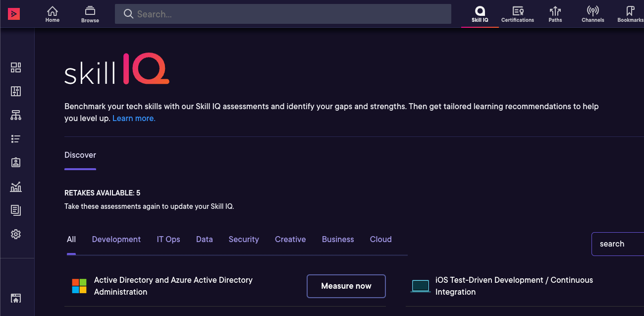Open the list sidebar icon
This screenshot has height=316, width=644.
16,139
